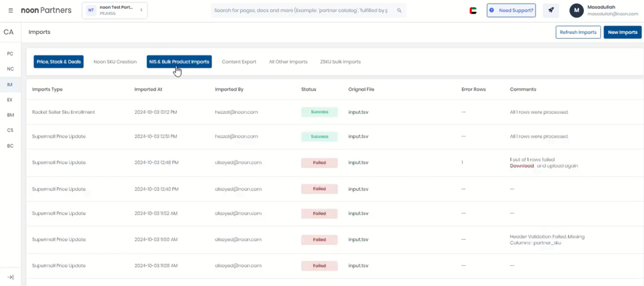The image size is (644, 286).
Task: Click Failed status for 11:08 AM import
Action: point(319,266)
